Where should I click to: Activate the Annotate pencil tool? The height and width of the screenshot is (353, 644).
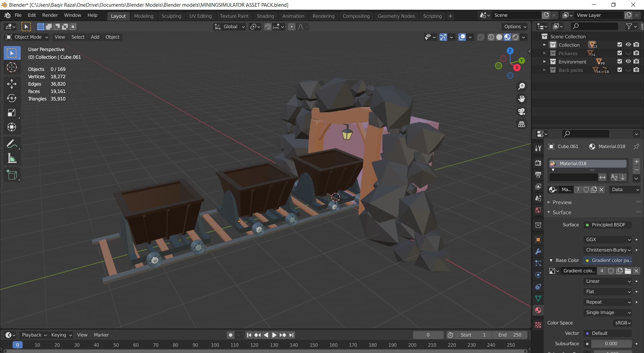coord(12,144)
